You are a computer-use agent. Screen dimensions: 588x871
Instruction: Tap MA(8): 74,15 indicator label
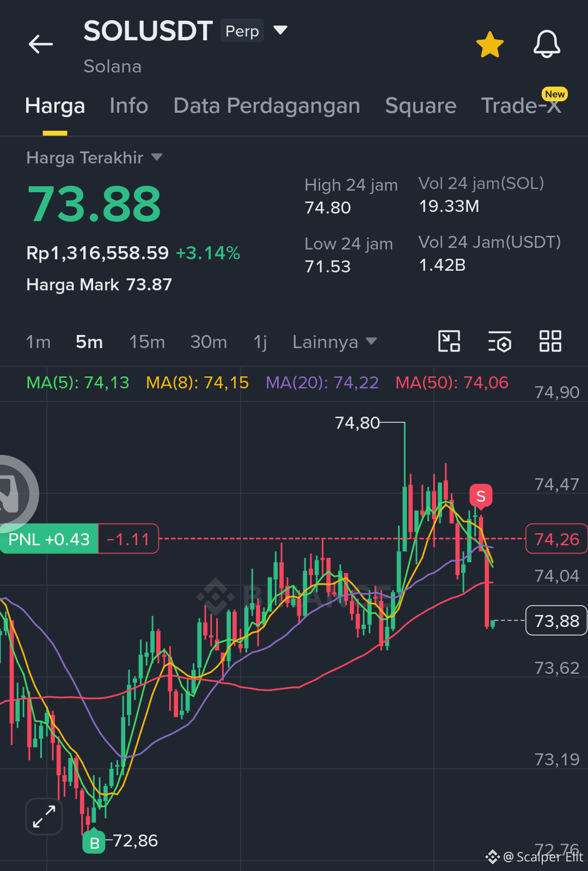pos(197,383)
